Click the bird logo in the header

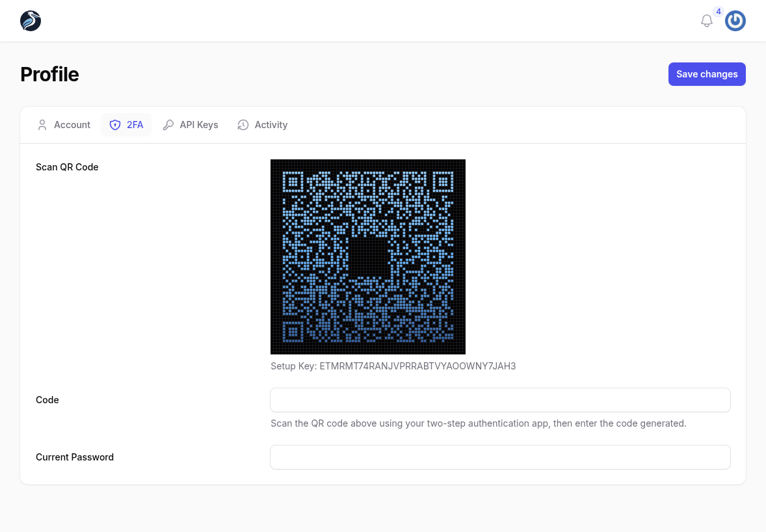[x=31, y=21]
